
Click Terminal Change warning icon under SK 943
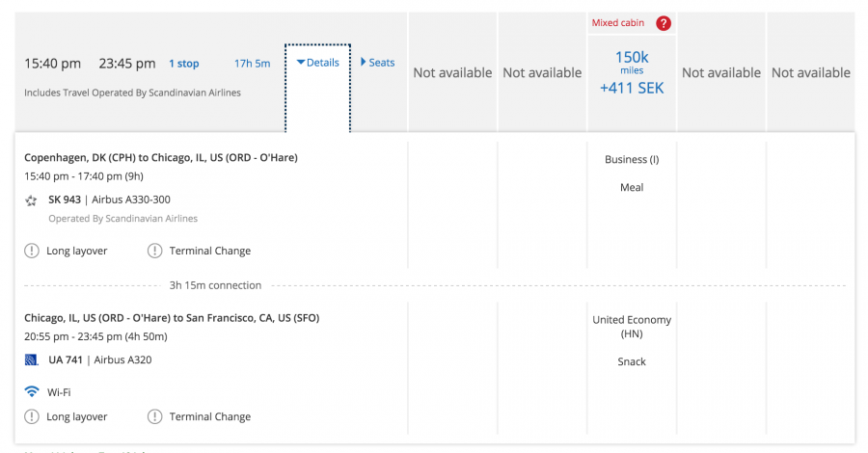pyautogui.click(x=155, y=251)
